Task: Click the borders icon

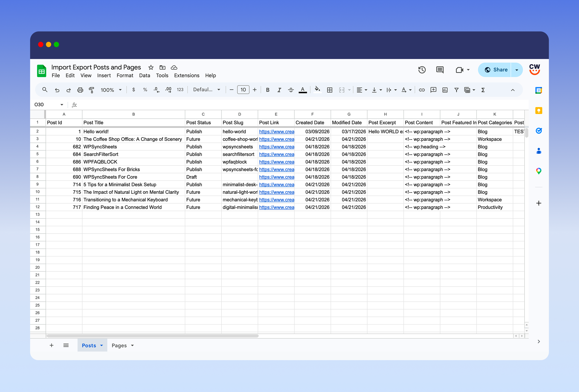Action: point(330,90)
